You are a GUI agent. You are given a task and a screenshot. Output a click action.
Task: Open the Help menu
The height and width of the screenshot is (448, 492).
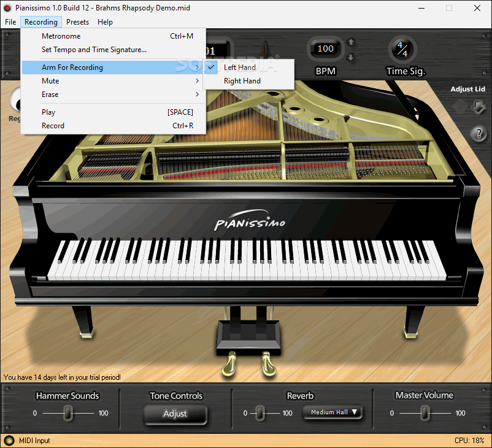(x=105, y=22)
